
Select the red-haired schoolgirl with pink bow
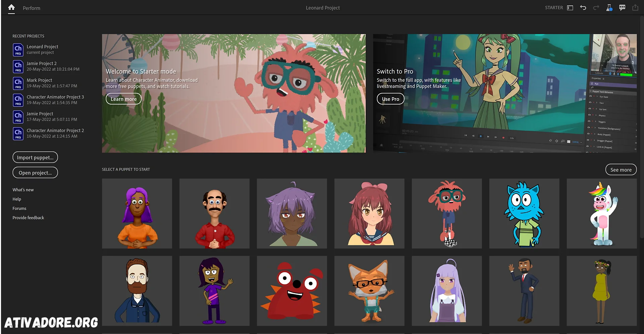(x=369, y=213)
